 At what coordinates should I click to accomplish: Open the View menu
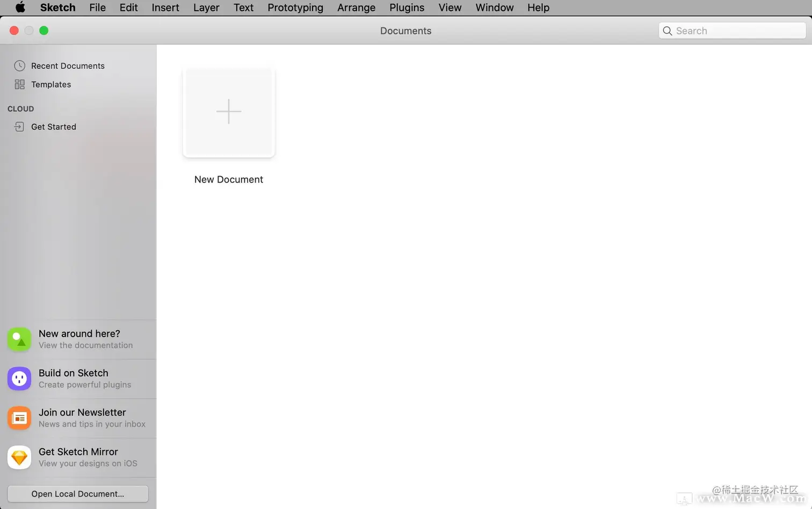(x=450, y=8)
